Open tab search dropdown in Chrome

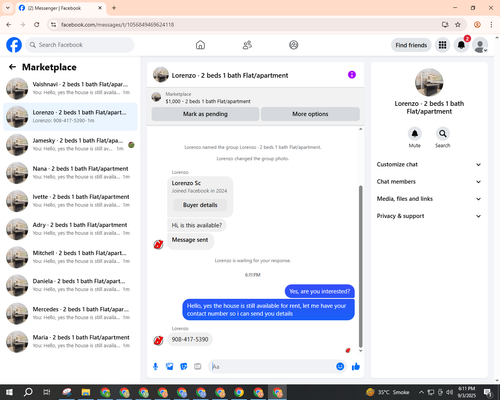coord(7,8)
